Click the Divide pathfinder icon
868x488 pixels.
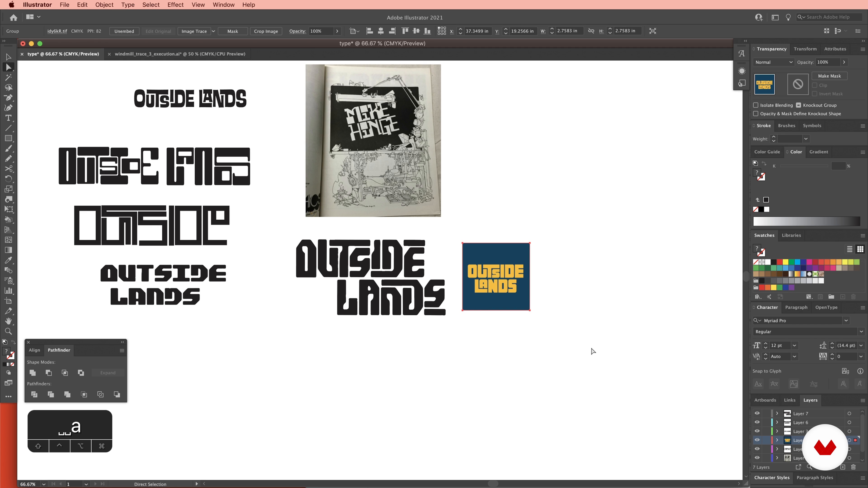tap(34, 394)
